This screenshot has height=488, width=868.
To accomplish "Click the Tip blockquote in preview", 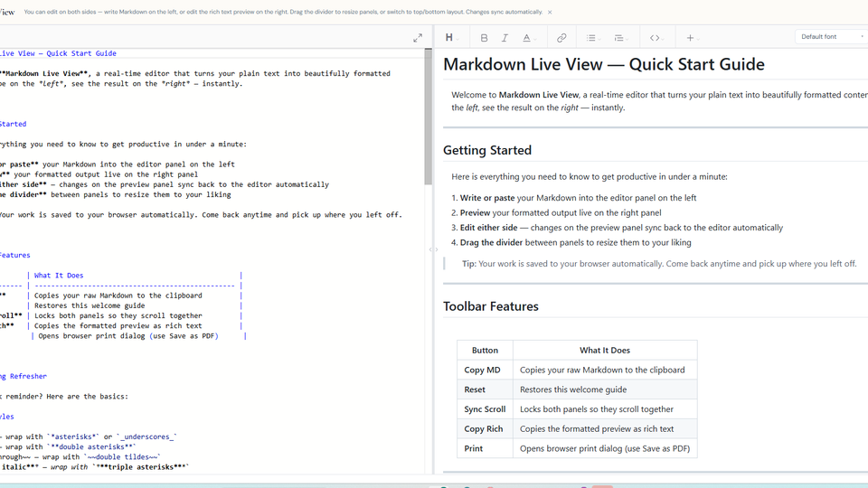I will point(658,264).
